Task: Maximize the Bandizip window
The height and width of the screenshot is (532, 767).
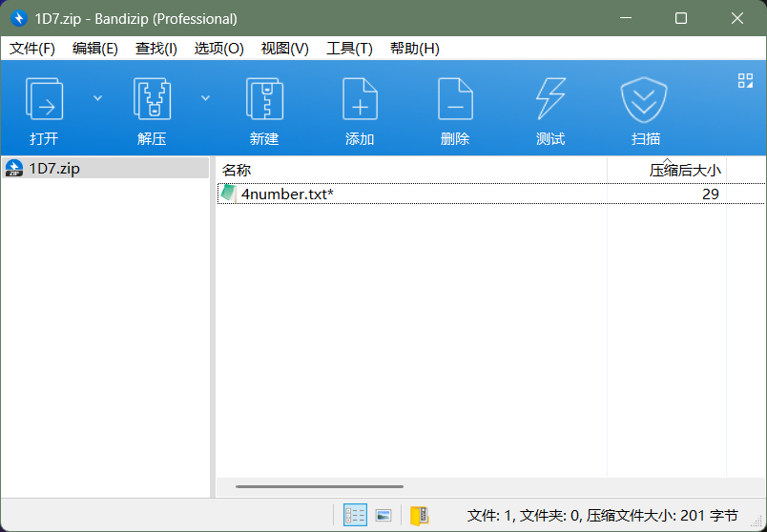Action: [x=681, y=18]
